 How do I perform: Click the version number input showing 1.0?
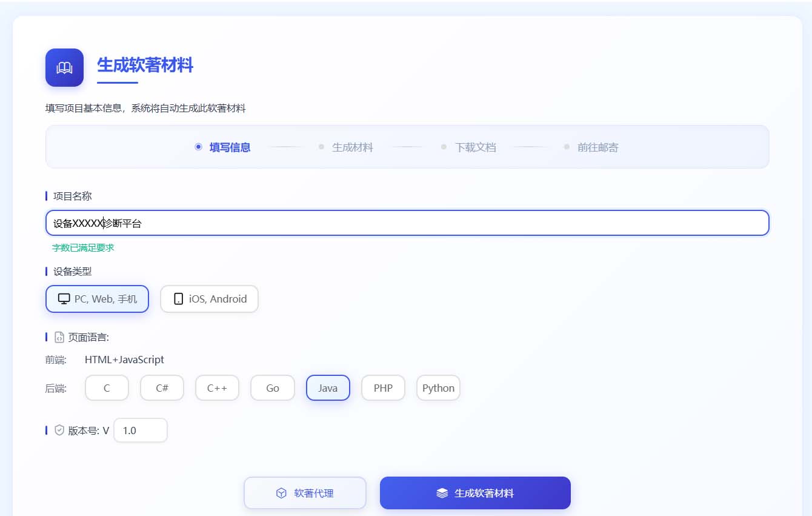click(x=141, y=430)
